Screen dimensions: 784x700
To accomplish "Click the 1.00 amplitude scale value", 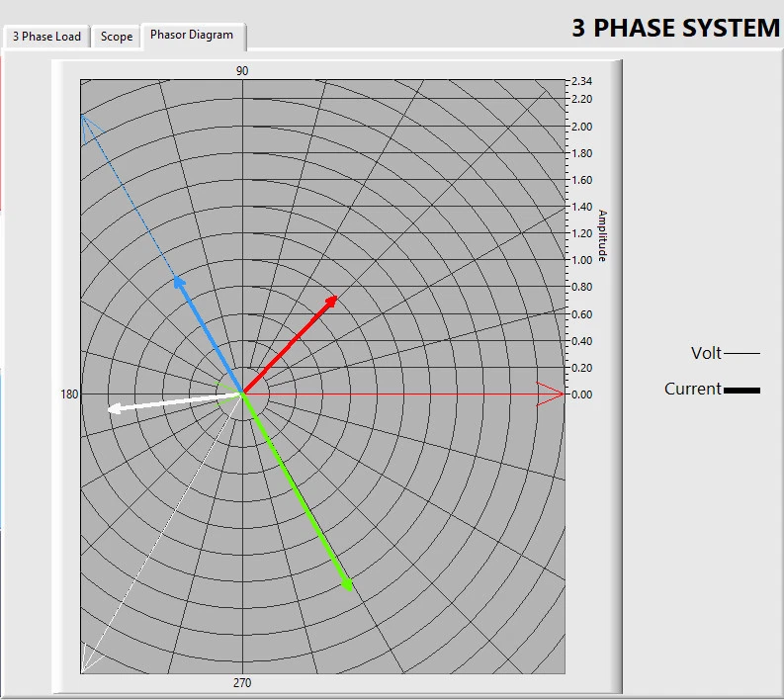I will click(x=582, y=260).
